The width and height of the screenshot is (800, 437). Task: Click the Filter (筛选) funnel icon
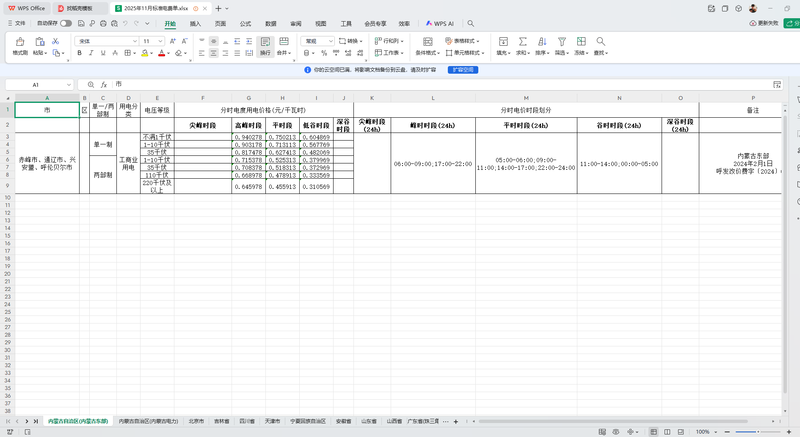pos(562,42)
